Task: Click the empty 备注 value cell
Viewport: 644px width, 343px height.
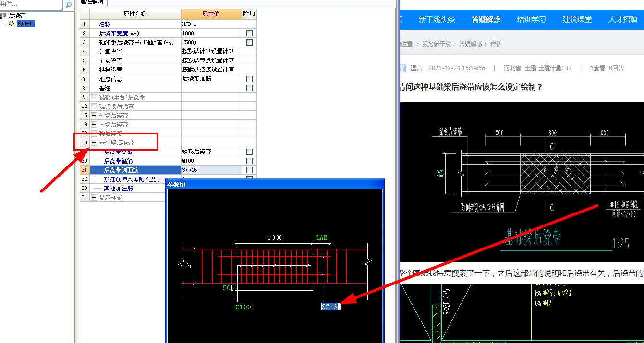Action: click(x=211, y=88)
